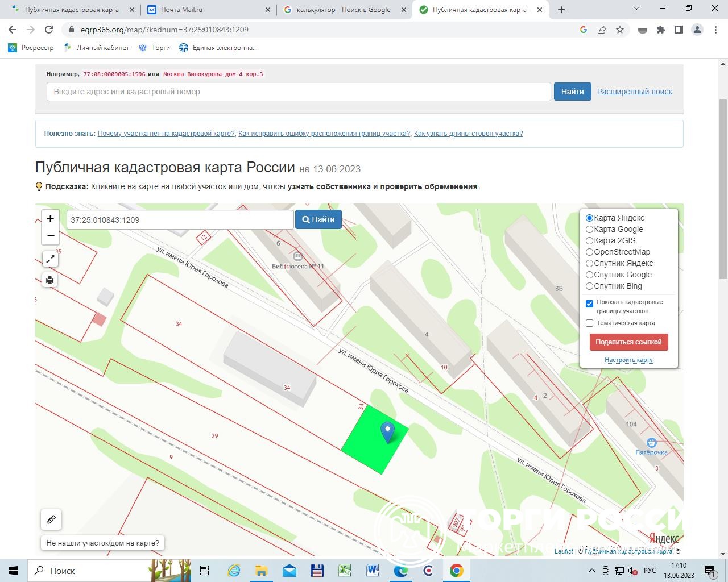Open the калькулятор Google search tab
728x582 pixels.
[343, 10]
